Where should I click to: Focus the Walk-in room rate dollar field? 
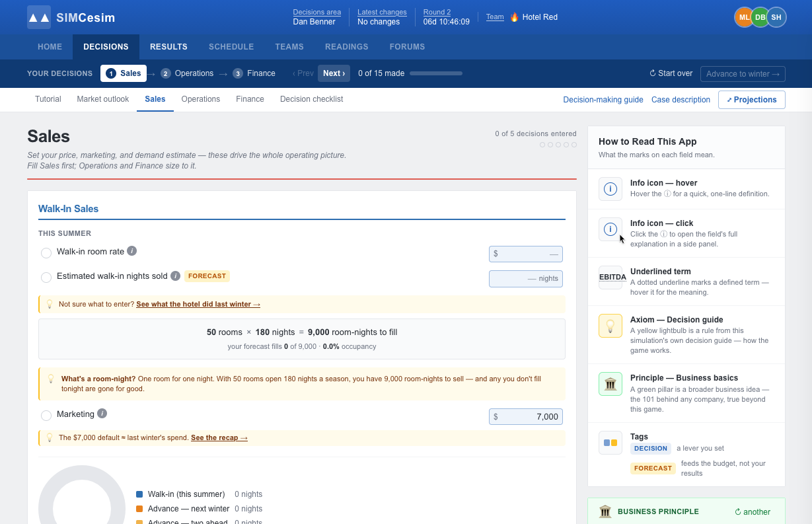click(526, 254)
